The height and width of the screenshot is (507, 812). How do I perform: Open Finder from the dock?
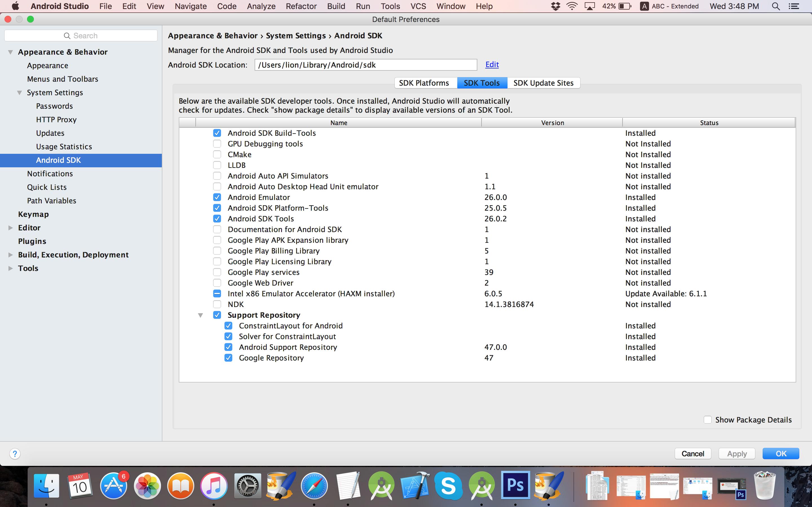pyautogui.click(x=46, y=486)
